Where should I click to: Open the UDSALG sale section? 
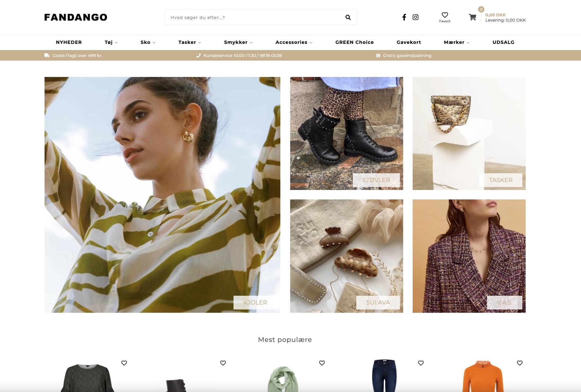click(503, 42)
